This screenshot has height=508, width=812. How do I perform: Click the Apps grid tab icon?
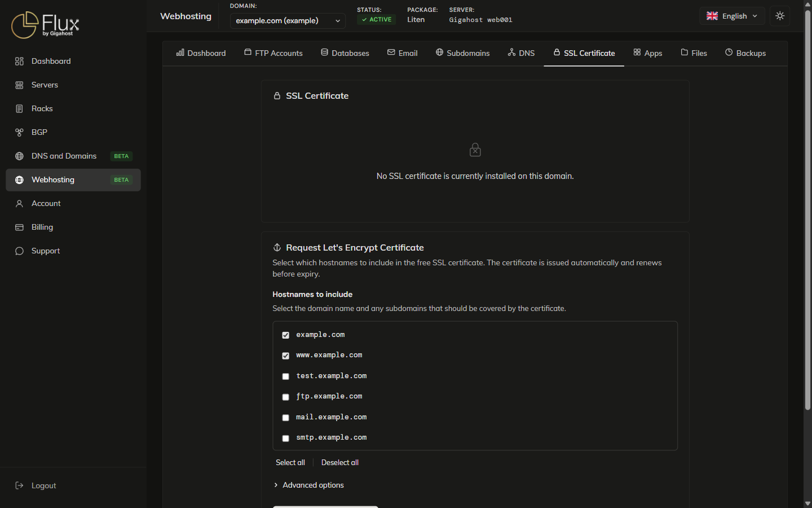637,52
